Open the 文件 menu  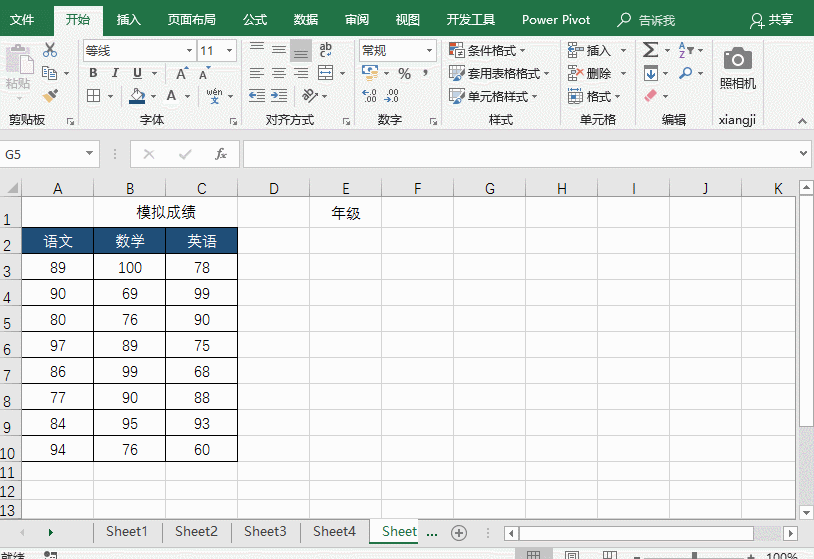(x=22, y=20)
